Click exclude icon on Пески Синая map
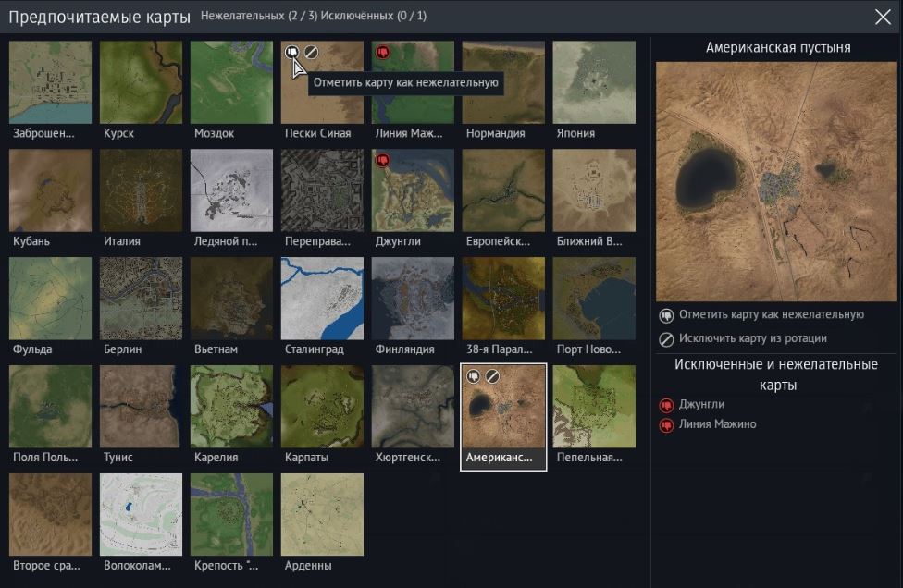Screen dimensions: 903x588 click(312, 52)
